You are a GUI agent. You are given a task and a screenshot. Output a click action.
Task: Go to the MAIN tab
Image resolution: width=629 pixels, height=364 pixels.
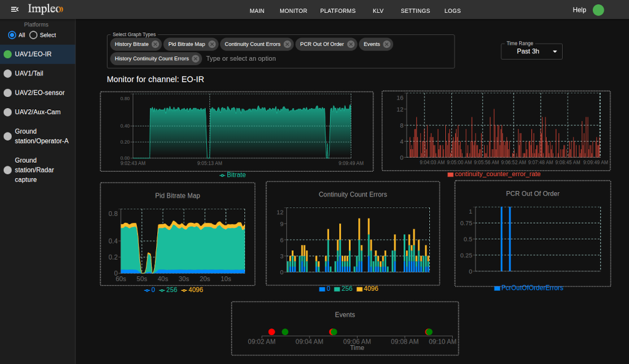pos(257,11)
